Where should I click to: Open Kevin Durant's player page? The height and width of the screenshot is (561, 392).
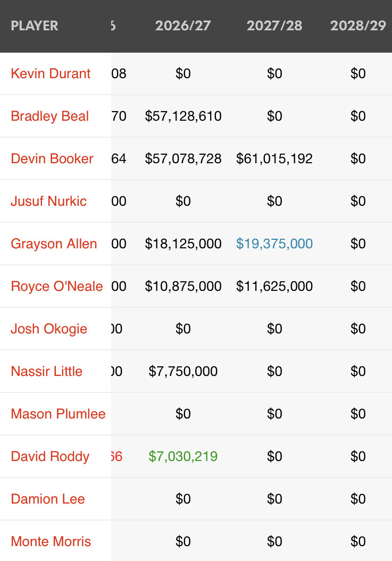[x=51, y=73]
